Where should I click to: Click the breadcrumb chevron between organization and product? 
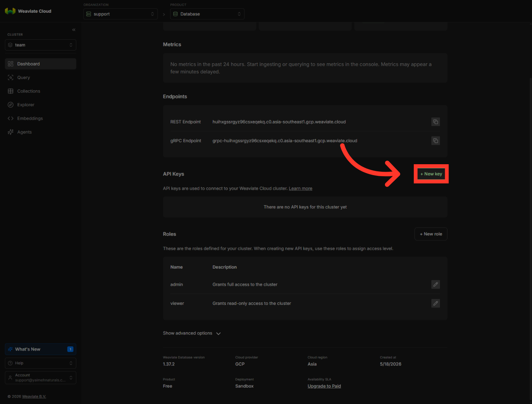(x=164, y=14)
